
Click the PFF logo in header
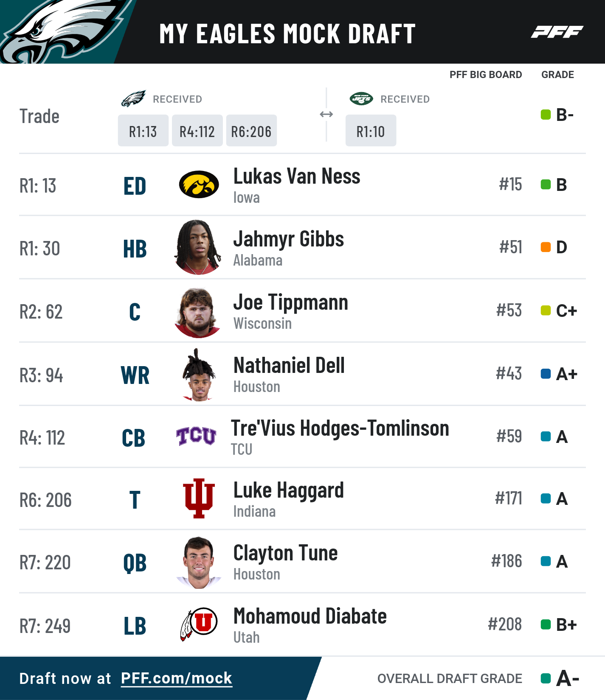point(557,32)
